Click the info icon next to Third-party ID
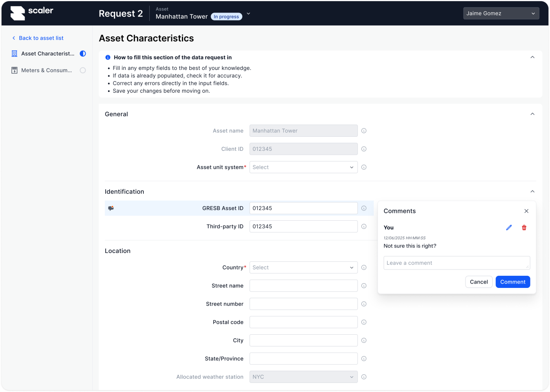The image size is (550, 392). (x=364, y=226)
